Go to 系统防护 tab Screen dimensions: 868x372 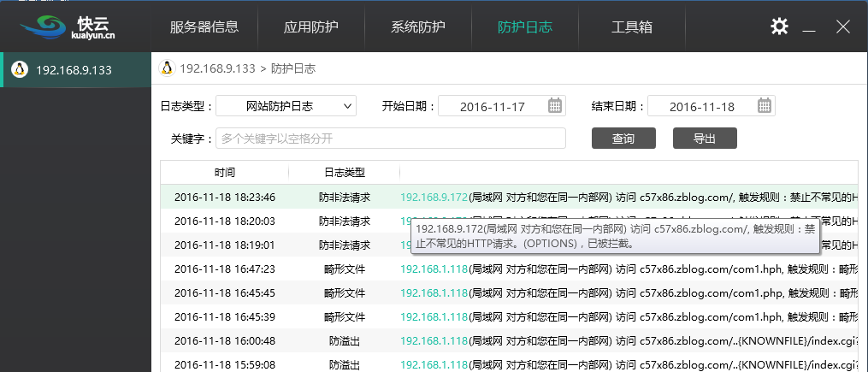pyautogui.click(x=418, y=27)
